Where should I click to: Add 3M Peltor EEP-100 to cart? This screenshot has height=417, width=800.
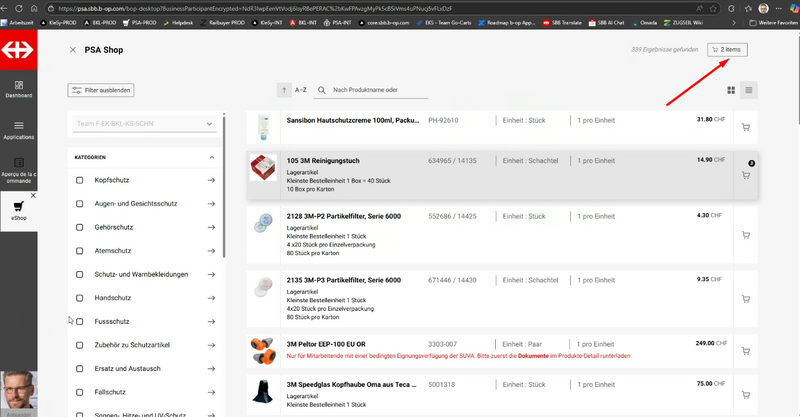pos(746,350)
